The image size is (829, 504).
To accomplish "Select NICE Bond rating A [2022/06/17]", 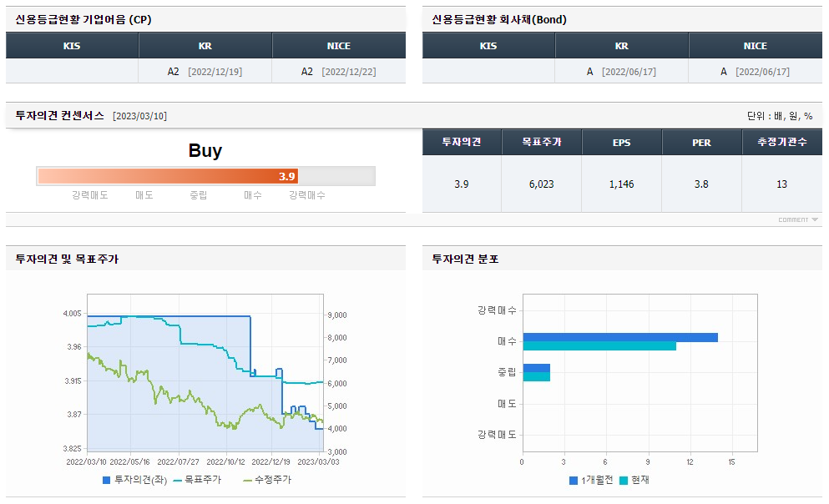I will click(755, 71).
